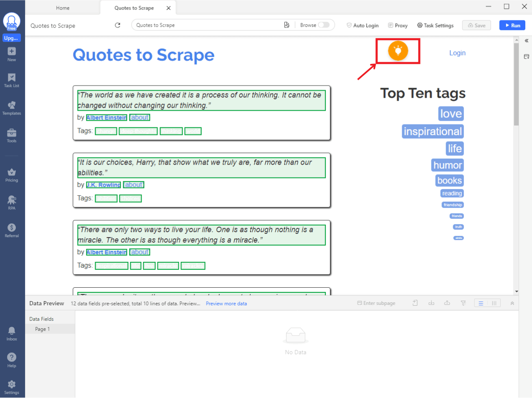
Task: Click the Run button
Action: coord(512,25)
